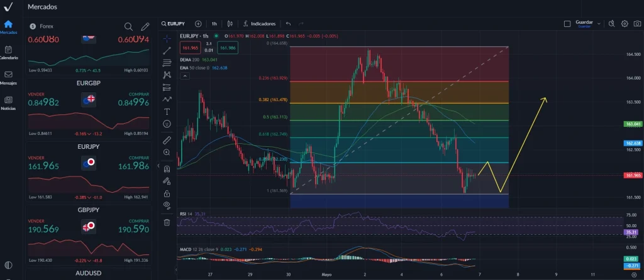Collapse the indicator legend chevron

point(184,76)
